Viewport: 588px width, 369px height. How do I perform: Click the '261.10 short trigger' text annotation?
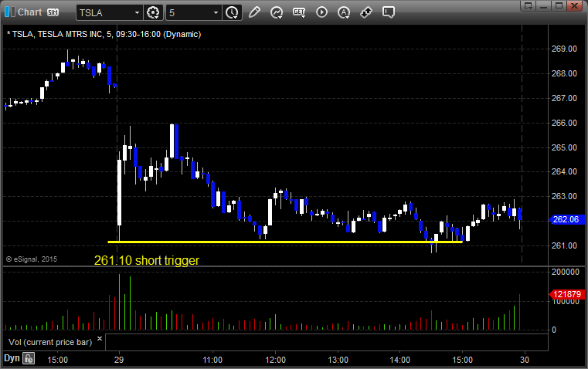[147, 260]
